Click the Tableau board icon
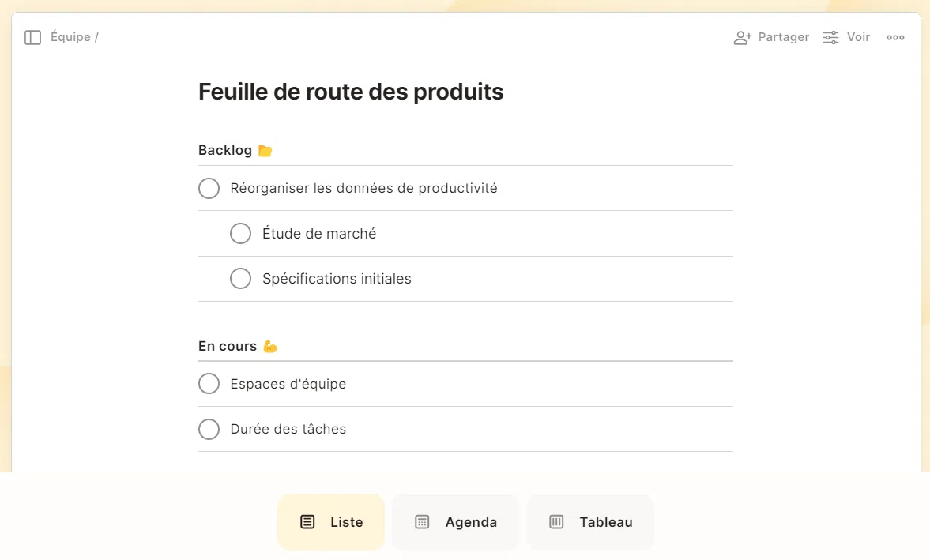The width and height of the screenshot is (930, 560). pos(556,522)
